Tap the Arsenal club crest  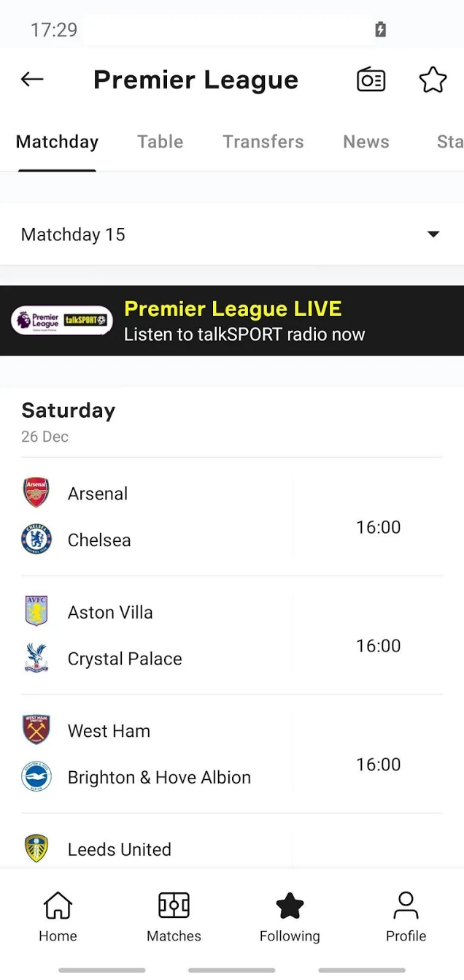pos(36,493)
